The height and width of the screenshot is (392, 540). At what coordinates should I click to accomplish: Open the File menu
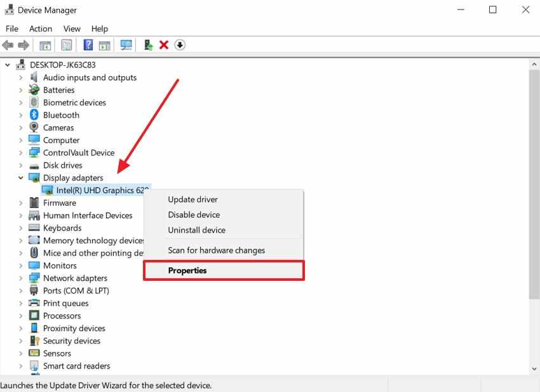[12, 29]
